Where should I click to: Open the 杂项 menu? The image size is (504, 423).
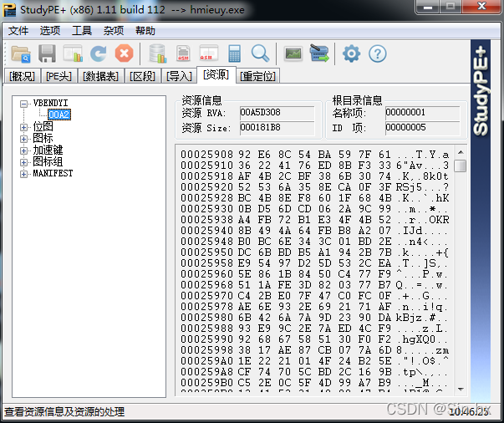pos(114,31)
